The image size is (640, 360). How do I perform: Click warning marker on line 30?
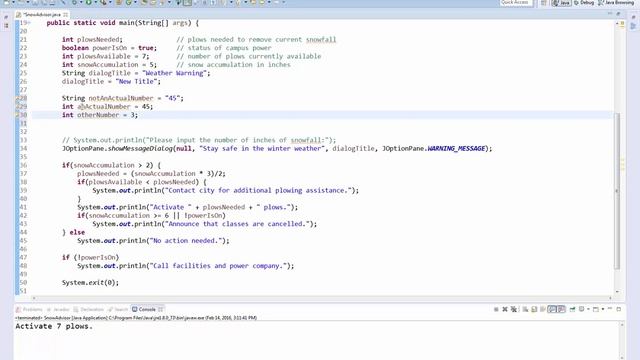17,115
